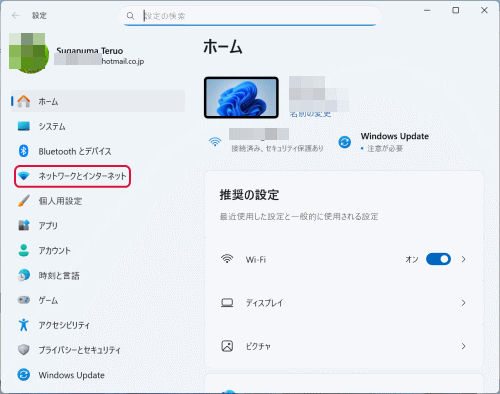This screenshot has width=500, height=394.
Task: Select システム in the sidebar
Action: 98,126
